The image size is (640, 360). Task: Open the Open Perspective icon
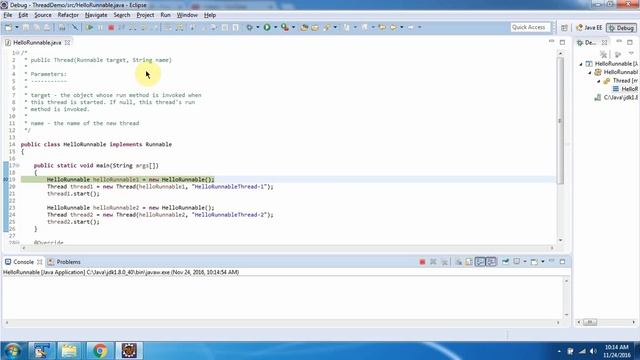(x=564, y=28)
